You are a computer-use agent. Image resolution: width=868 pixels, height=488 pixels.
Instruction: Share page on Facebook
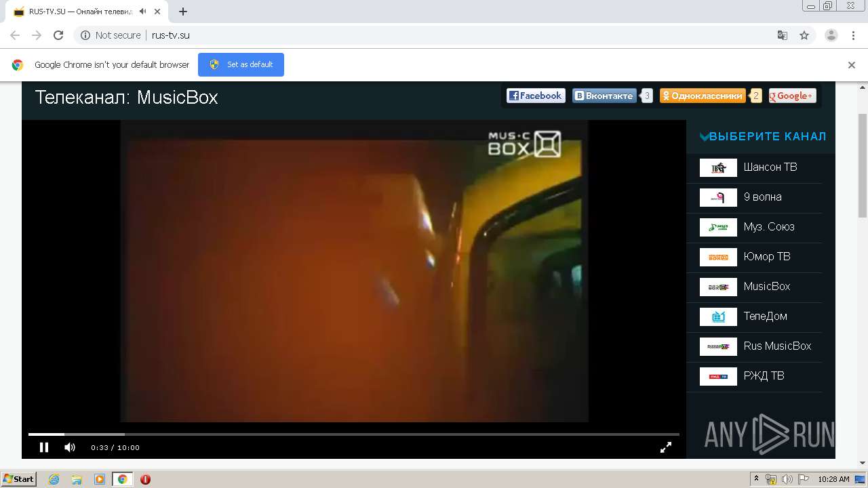point(536,96)
